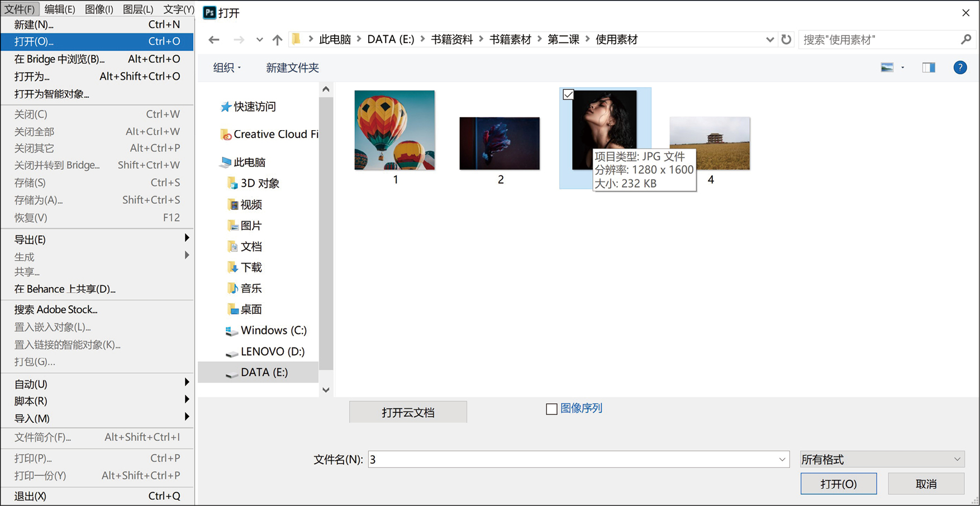Image resolution: width=980 pixels, height=506 pixels.
Task: Refresh the 使用素材 folder view
Action: [x=786, y=40]
